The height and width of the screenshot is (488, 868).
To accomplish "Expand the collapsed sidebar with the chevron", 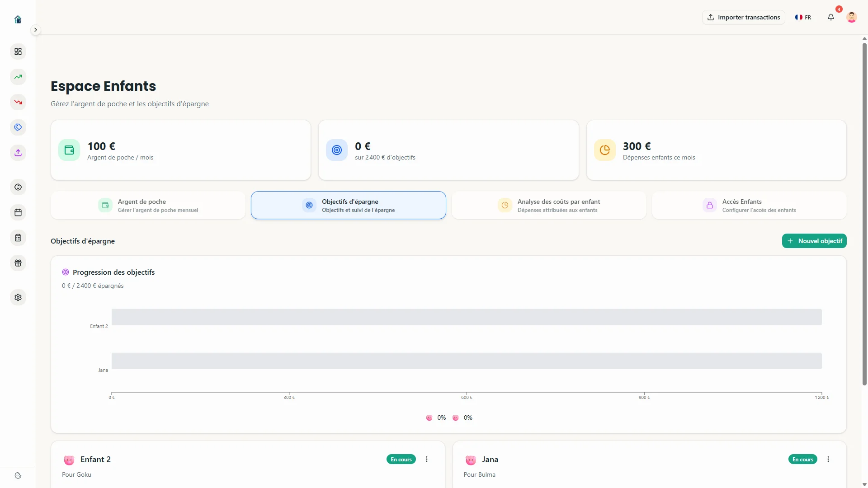I will tap(35, 29).
